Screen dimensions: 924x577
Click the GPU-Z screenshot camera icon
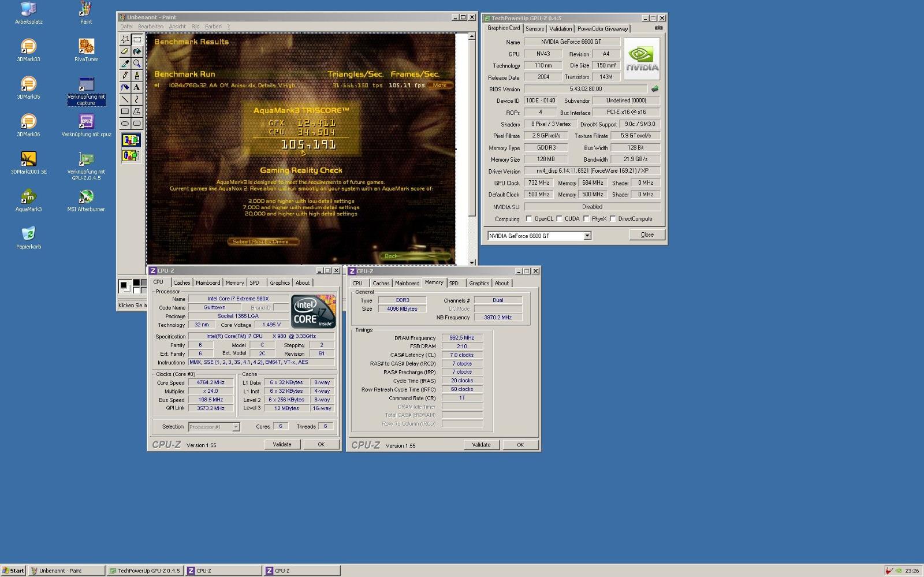pyautogui.click(x=658, y=28)
